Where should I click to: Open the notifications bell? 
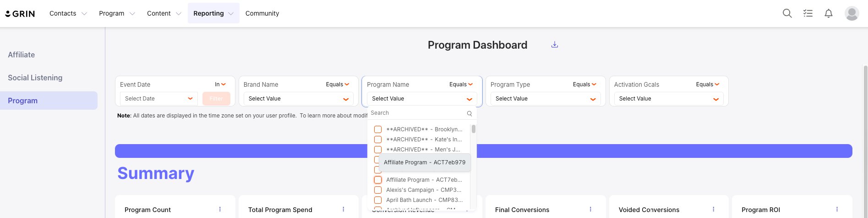coord(829,13)
